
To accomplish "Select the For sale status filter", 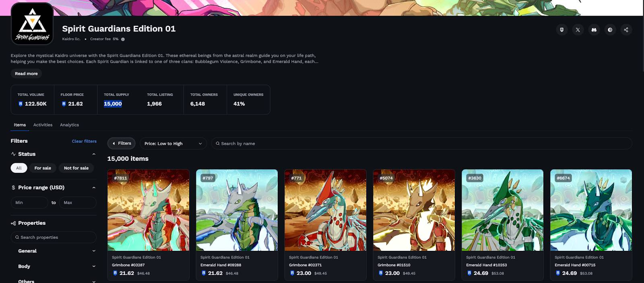I will point(43,168).
